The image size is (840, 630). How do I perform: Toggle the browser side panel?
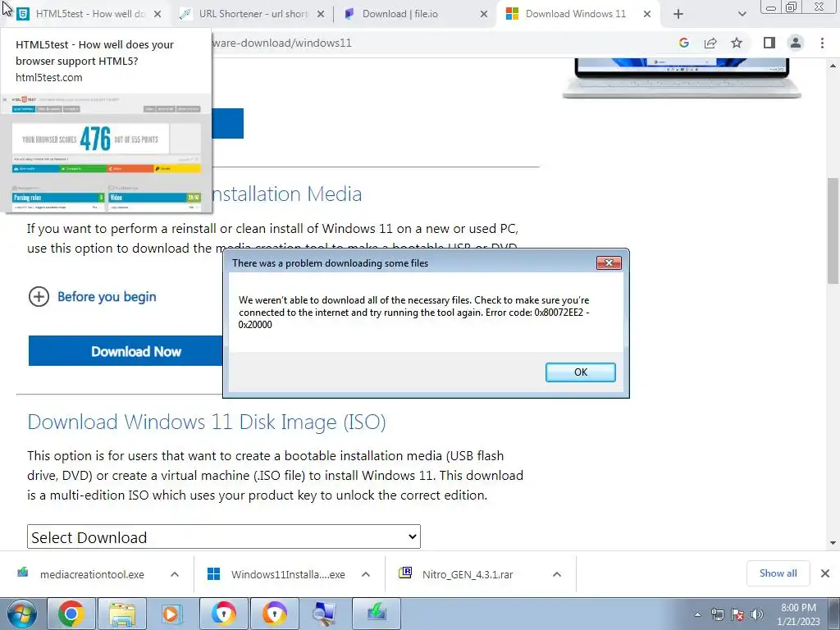tap(769, 43)
